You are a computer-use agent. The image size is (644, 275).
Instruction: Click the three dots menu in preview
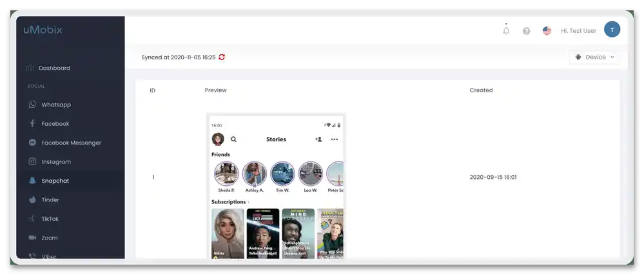(335, 139)
